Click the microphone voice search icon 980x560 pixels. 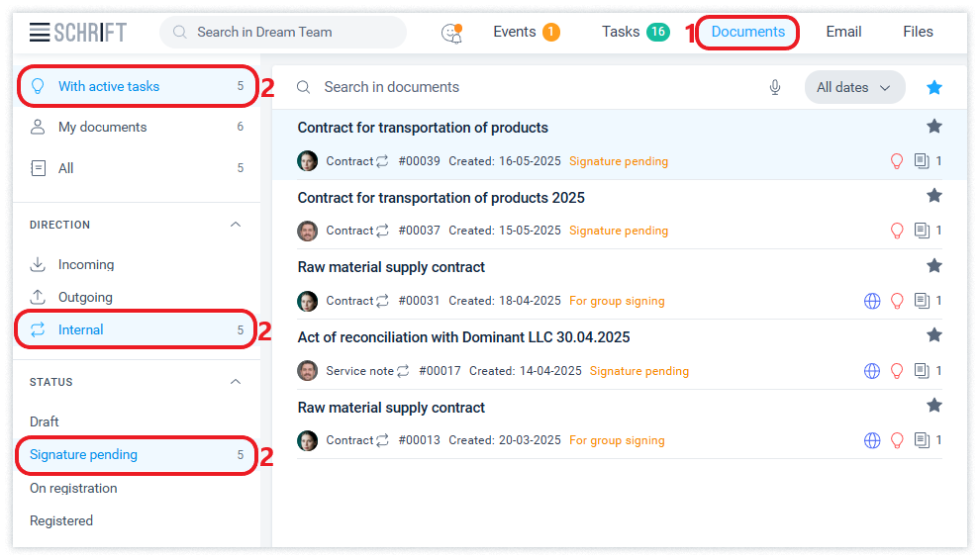click(775, 87)
